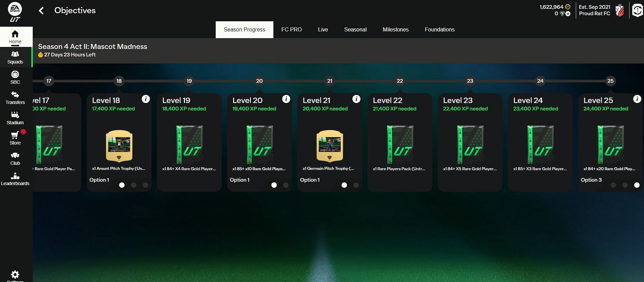Image resolution: width=644 pixels, height=282 pixels.
Task: Select second option dot on Level 21
Action: pyautogui.click(x=356, y=185)
